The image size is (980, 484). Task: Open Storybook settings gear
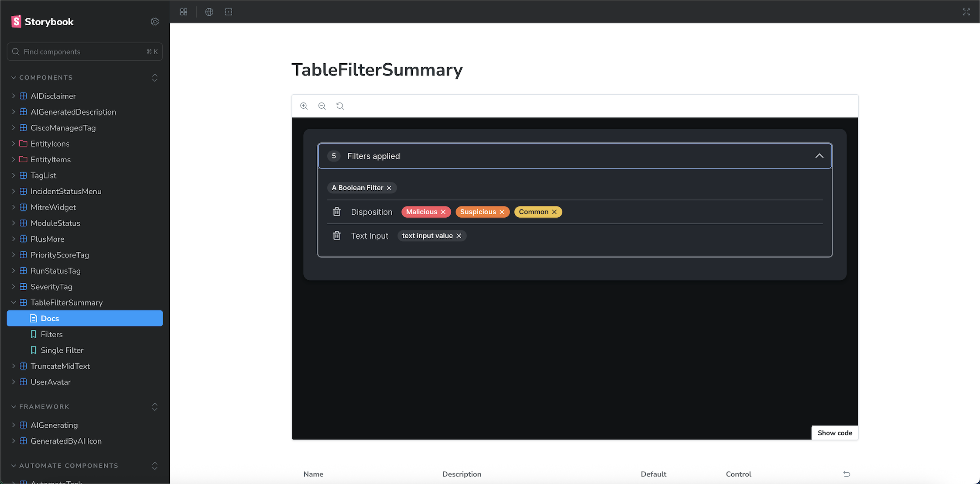point(155,21)
